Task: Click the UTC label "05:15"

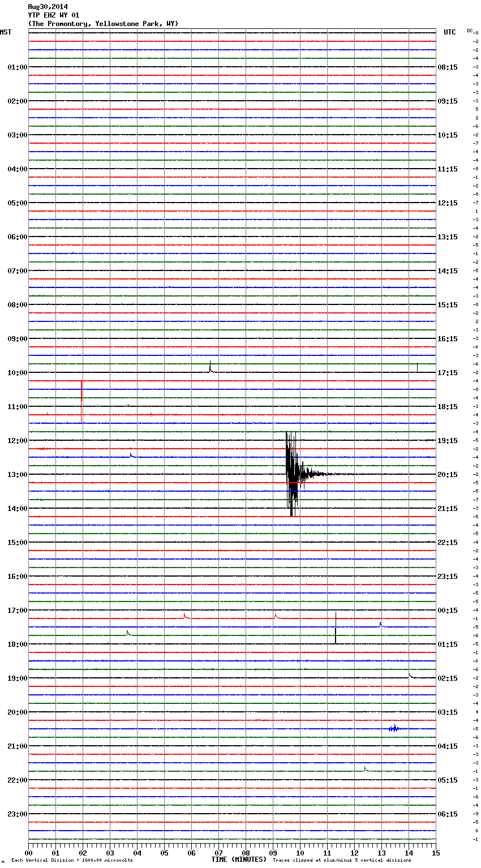Action: [448, 780]
